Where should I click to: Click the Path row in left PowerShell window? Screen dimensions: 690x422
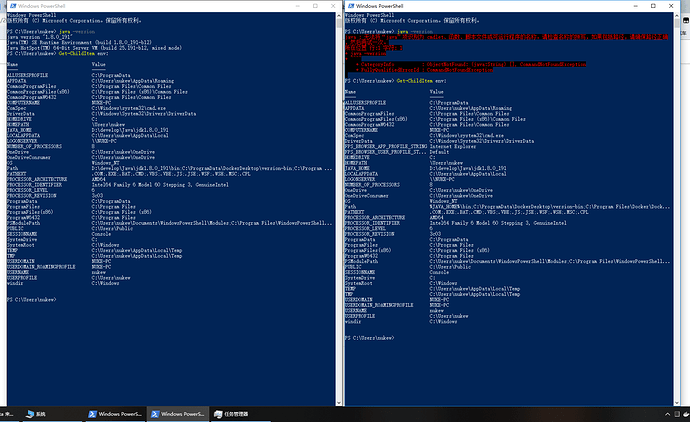(169, 169)
